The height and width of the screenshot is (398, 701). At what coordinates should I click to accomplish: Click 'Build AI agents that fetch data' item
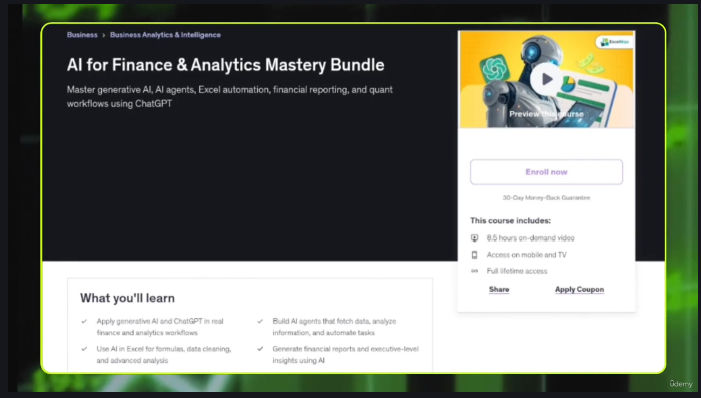(334, 327)
